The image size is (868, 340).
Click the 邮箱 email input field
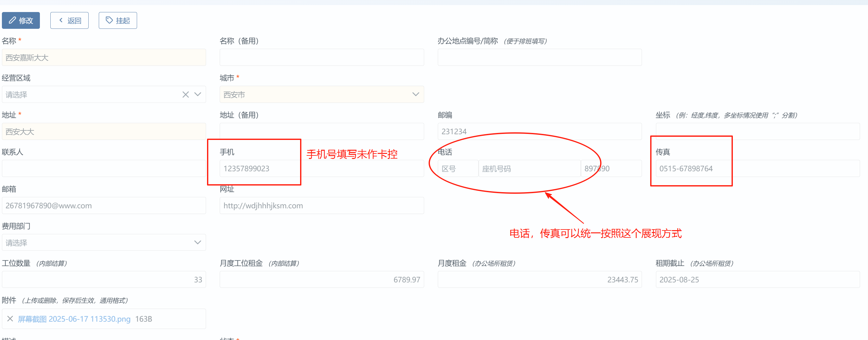coord(104,205)
